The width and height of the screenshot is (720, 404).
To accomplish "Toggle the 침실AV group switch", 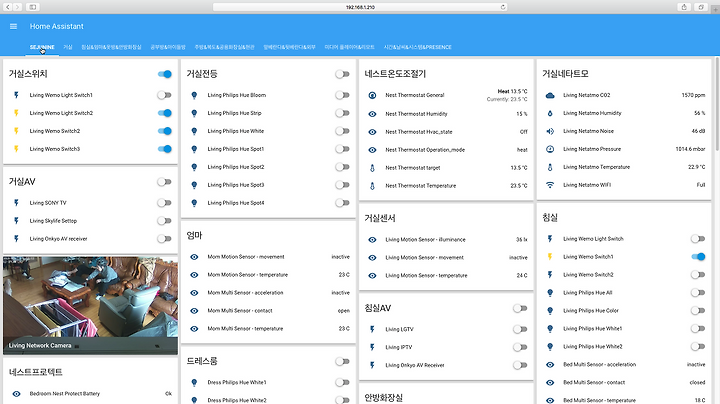I will click(x=520, y=309).
